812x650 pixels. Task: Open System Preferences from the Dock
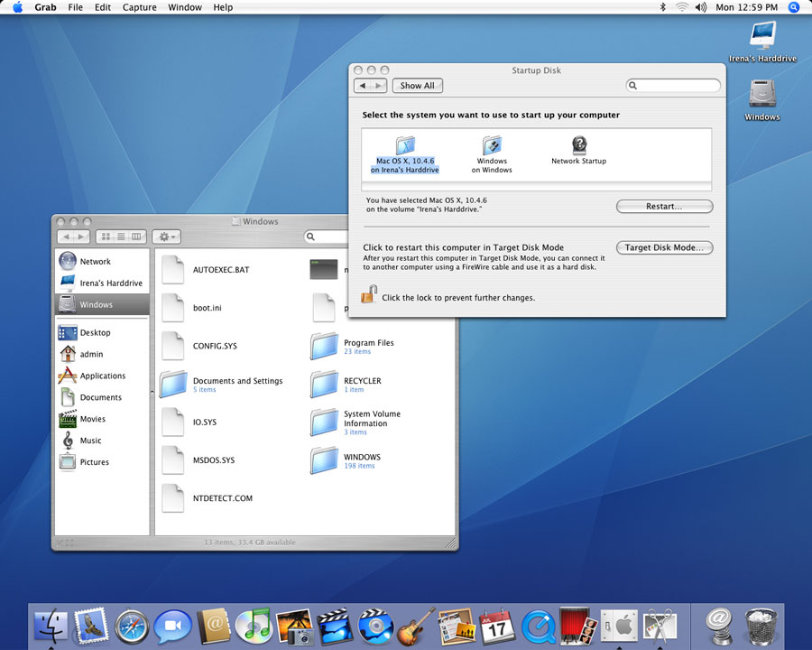click(618, 627)
